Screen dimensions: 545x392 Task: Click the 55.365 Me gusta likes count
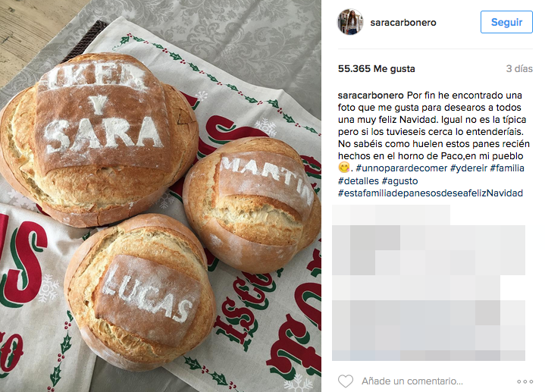point(377,69)
